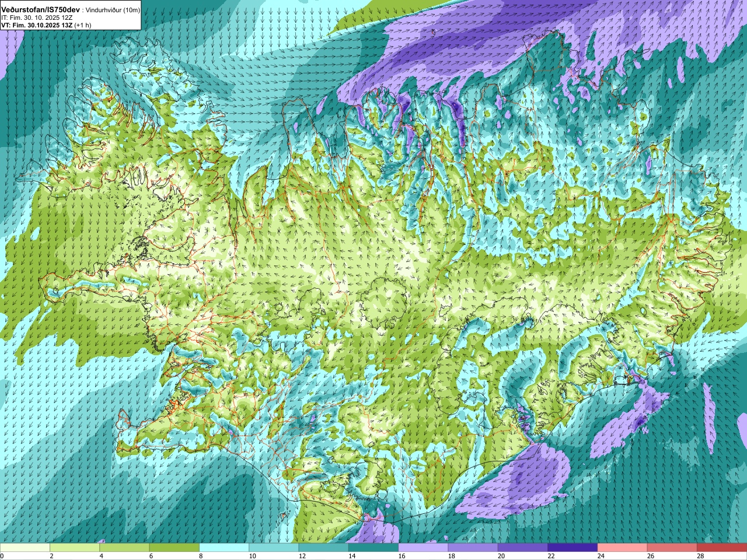The height and width of the screenshot is (560, 747).
Task: Click the legend scale label "26"
Action: (x=651, y=556)
